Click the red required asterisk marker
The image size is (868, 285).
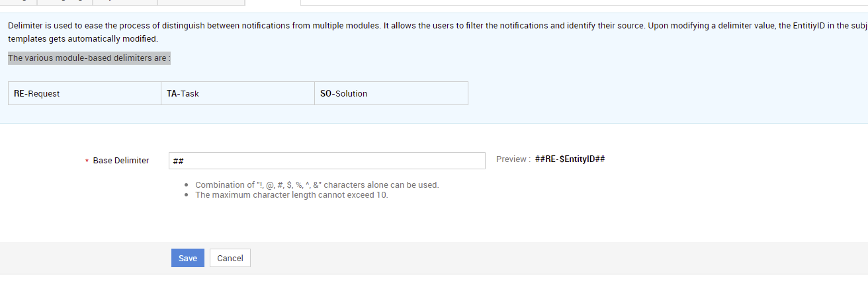pos(87,162)
